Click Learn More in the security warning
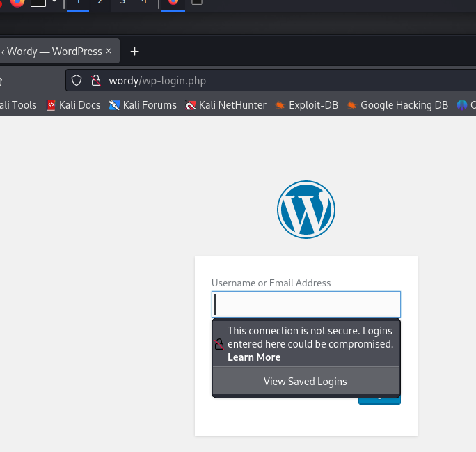The width and height of the screenshot is (476, 452). pos(254,357)
